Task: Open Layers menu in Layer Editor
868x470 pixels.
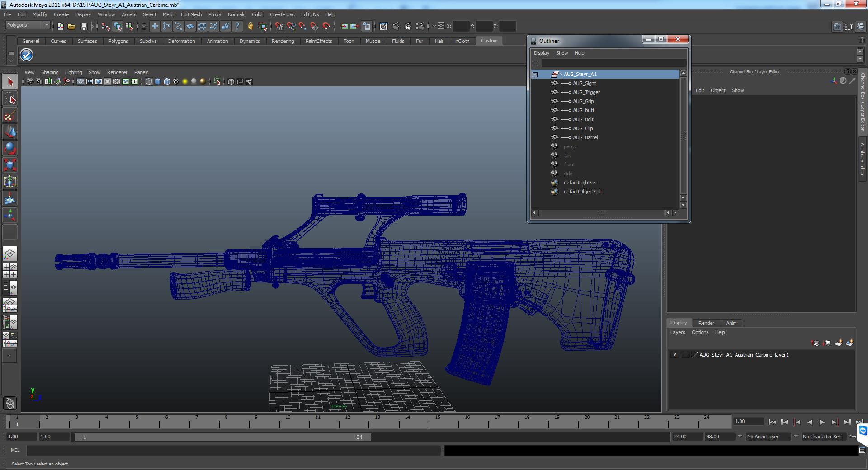Action: 677,332
